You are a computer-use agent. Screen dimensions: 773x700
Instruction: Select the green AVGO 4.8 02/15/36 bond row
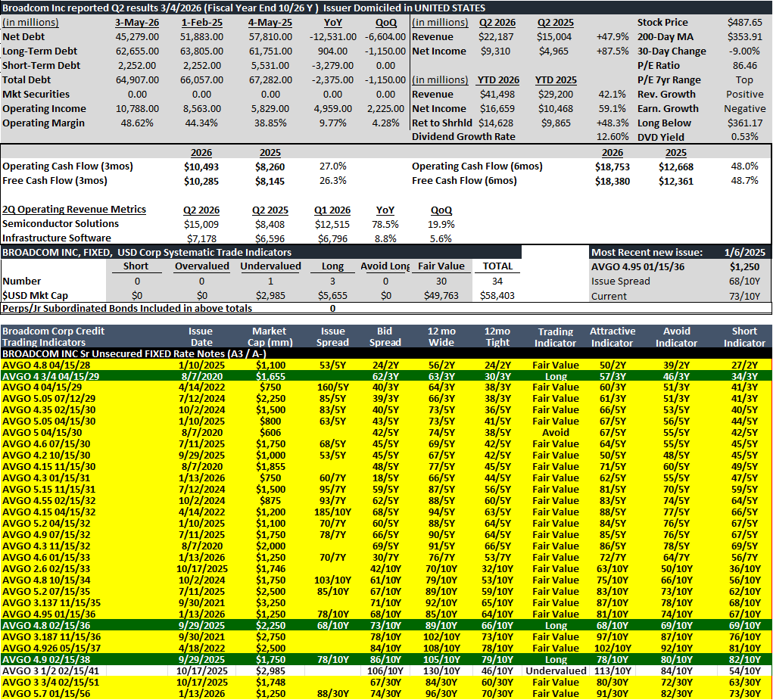[386, 626]
